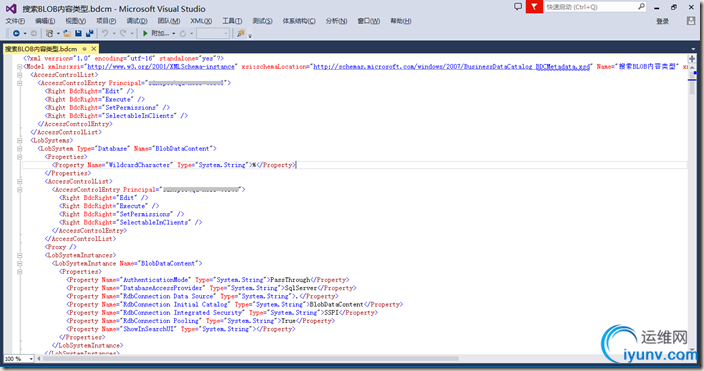Click the horizontal scrollbar thumb
704x371 pixels.
[251, 358]
